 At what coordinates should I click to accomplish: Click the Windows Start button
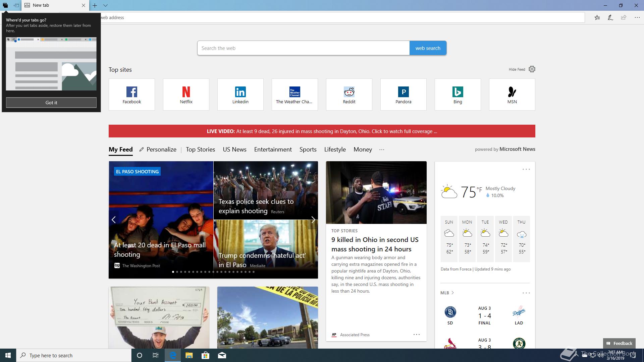(8, 355)
